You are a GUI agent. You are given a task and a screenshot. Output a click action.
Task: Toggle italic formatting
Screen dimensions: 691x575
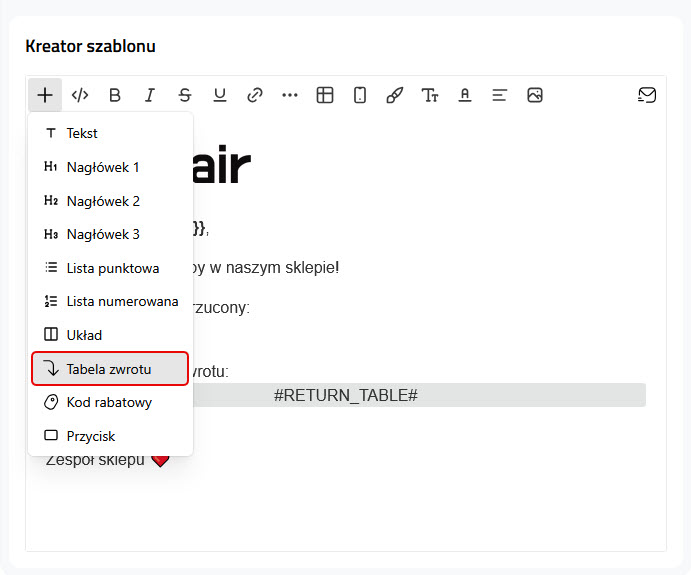[150, 95]
